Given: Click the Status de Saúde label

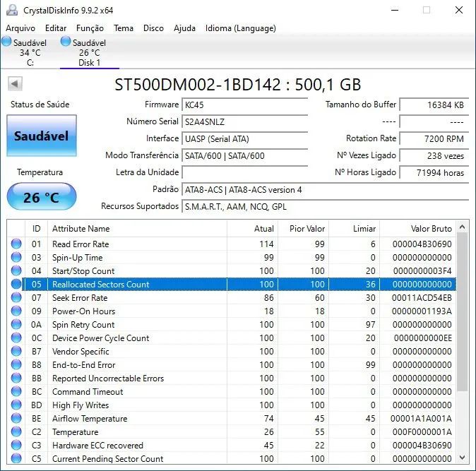Looking at the screenshot, I should pyautogui.click(x=40, y=105).
